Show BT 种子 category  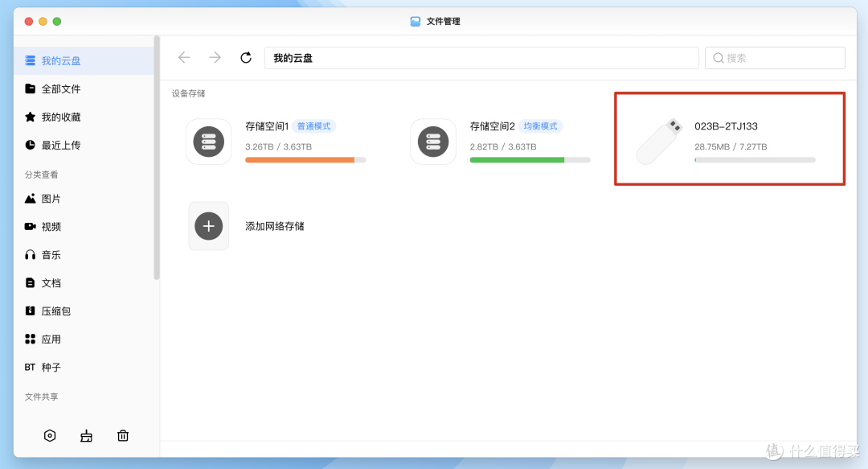click(84, 367)
